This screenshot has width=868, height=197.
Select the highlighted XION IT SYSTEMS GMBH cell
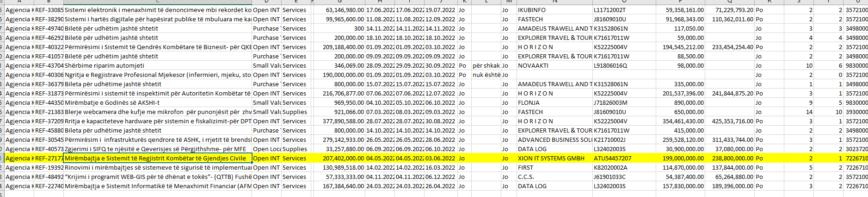(551, 159)
